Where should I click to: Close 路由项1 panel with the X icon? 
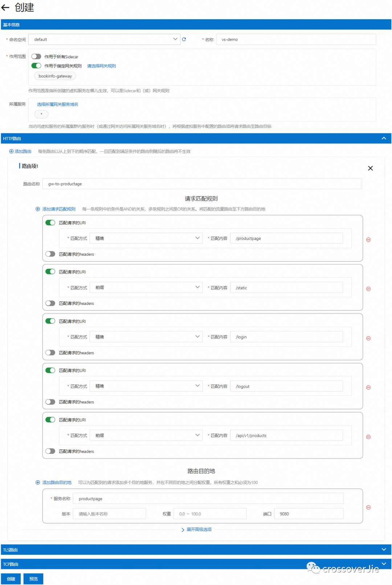[370, 168]
